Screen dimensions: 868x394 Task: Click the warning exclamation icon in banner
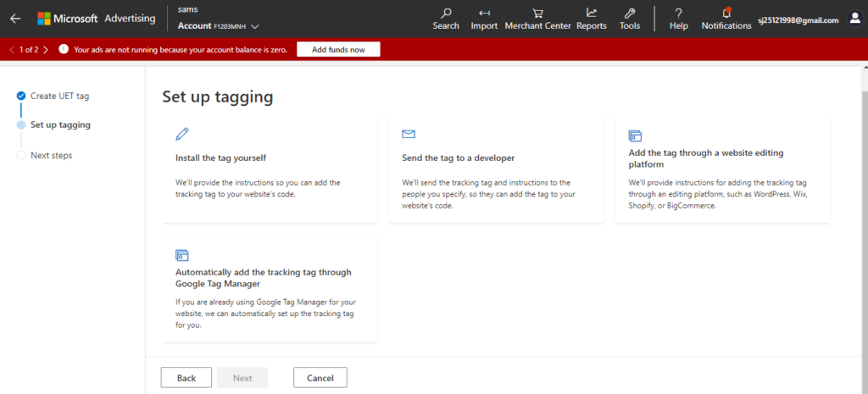64,49
